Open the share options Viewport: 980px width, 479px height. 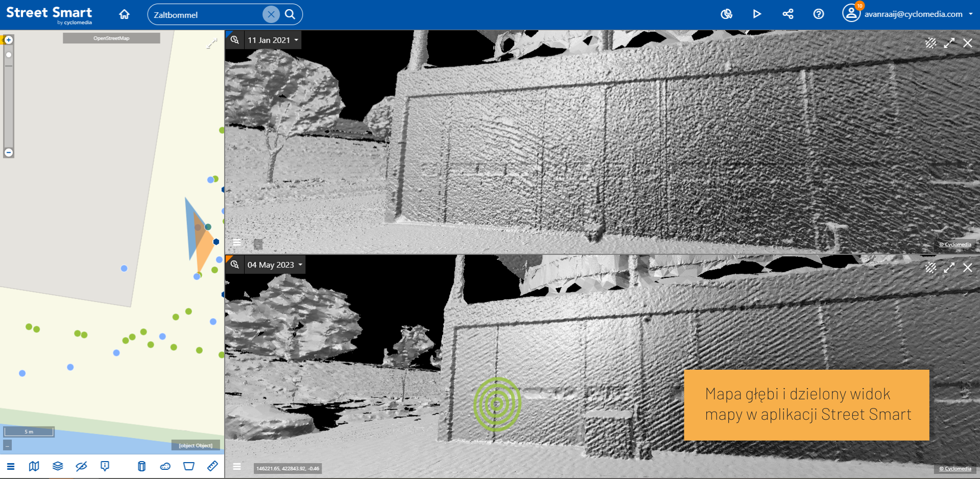coord(788,14)
